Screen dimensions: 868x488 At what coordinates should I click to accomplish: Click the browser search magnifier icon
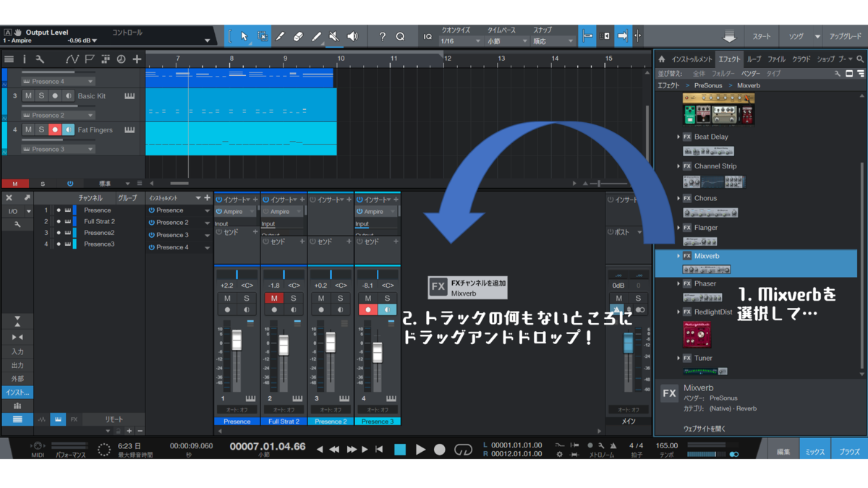point(860,59)
